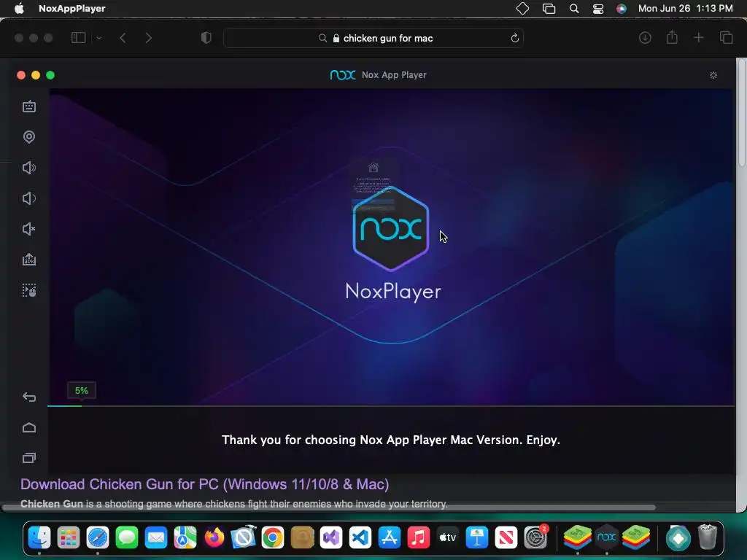Open the APK install tool in Nox
This screenshot has width=747, height=560.
tap(29, 260)
